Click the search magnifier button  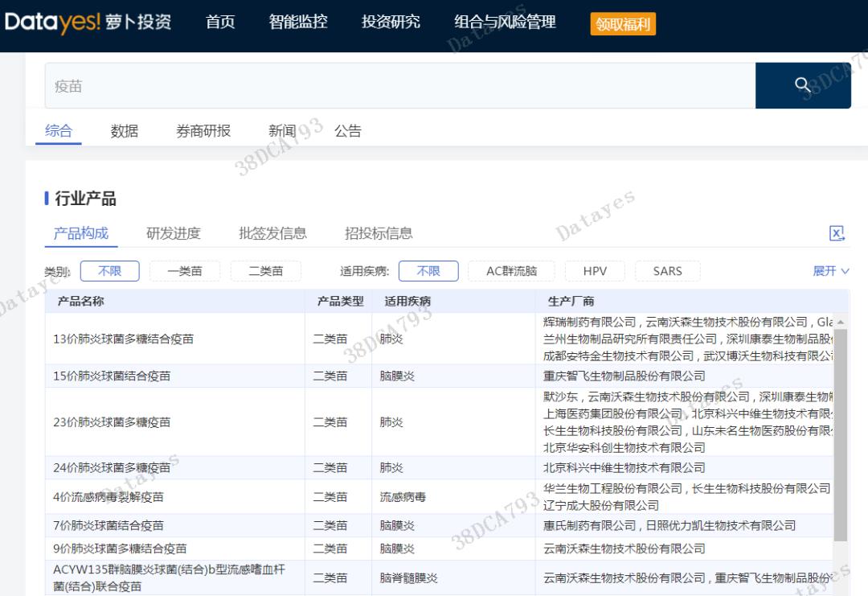[x=802, y=85]
